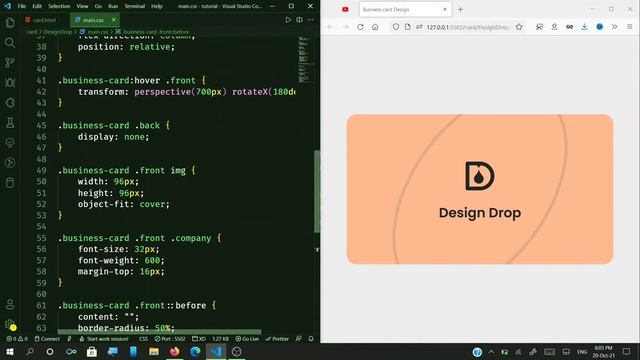Screen dimensions: 640x360
Task: Click the Design Drop business card
Action: pos(480,189)
